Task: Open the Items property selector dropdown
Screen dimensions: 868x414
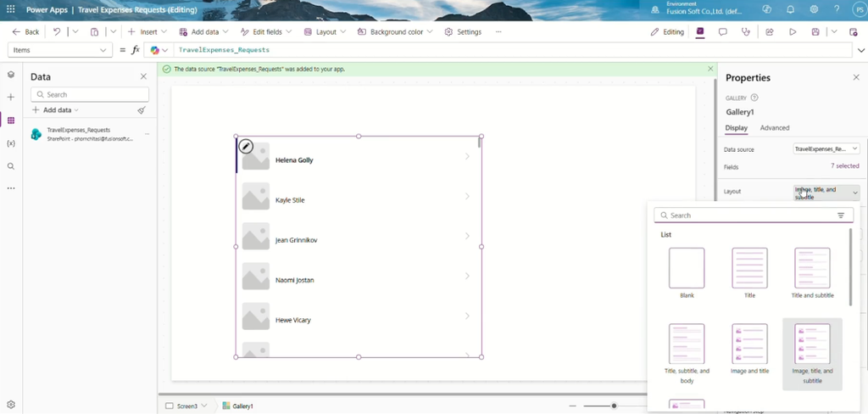Action: 59,50
